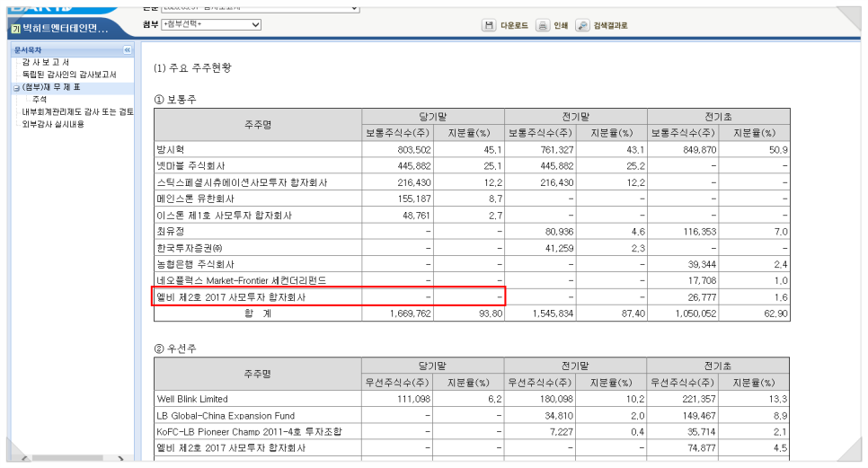Open 내부회계관리제도 감사 또는 검토 item
The width and height of the screenshot is (868, 468).
tap(77, 111)
